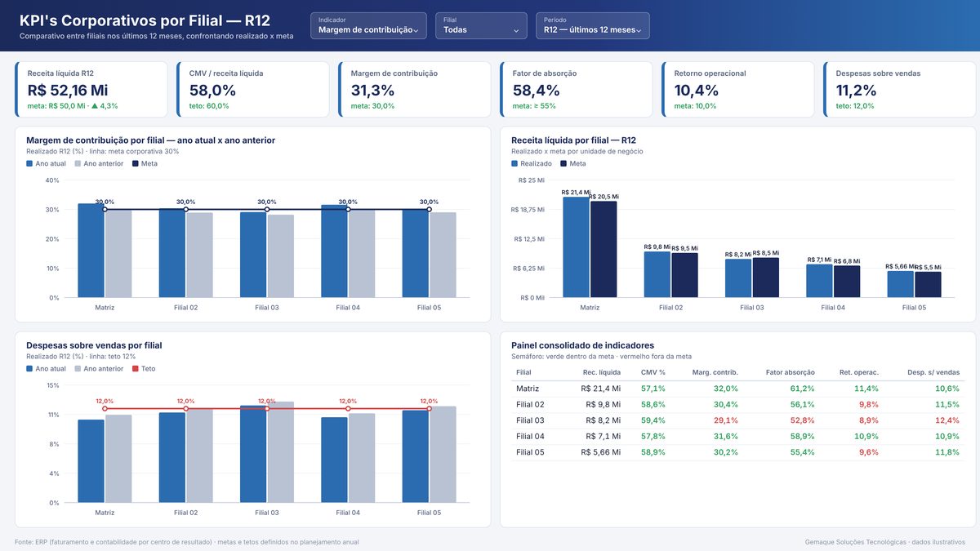The width and height of the screenshot is (980, 551).
Task: Click the R$ 8,5 Mi meta bar for Filial 03
Action: tap(765, 278)
